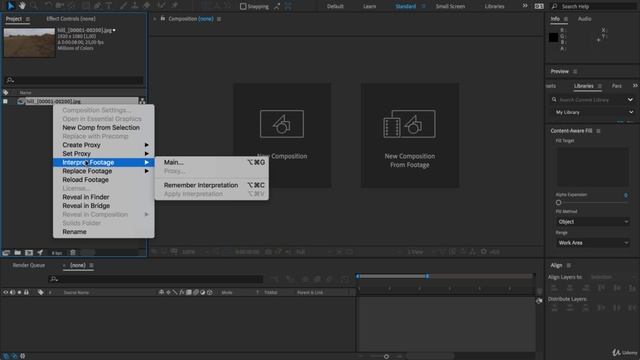
Task: Create a new folder in Project panel
Action: [18, 253]
